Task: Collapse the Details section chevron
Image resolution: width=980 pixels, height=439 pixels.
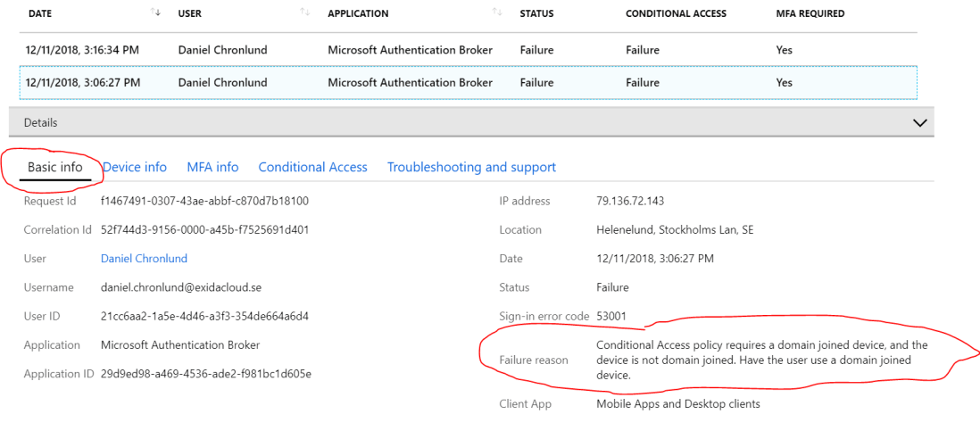Action: (x=920, y=123)
